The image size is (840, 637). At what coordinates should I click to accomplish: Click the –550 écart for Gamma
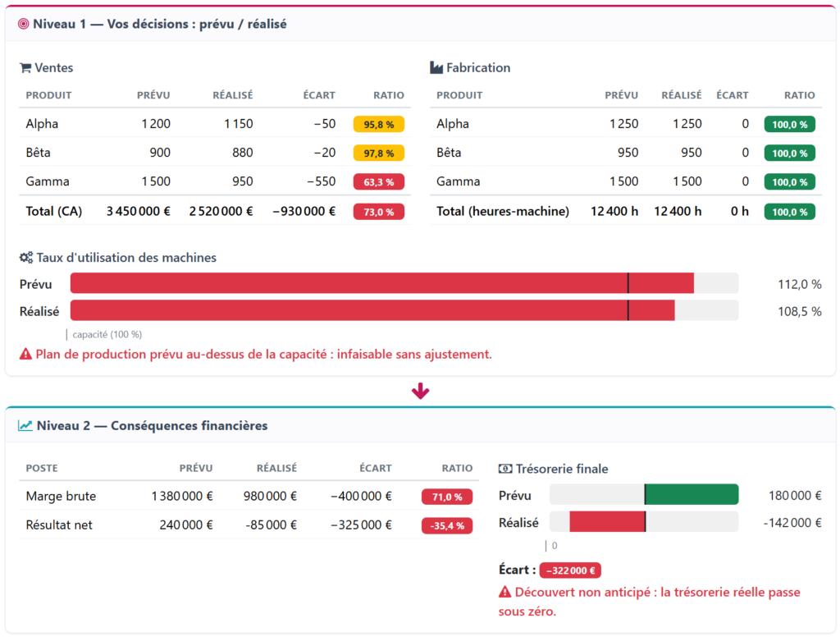coord(322,181)
